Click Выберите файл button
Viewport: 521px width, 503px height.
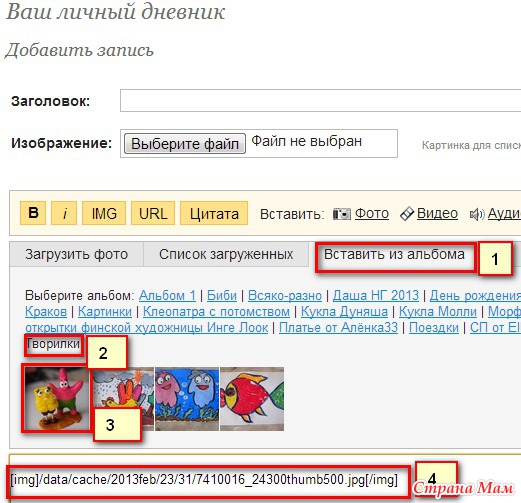185,144
